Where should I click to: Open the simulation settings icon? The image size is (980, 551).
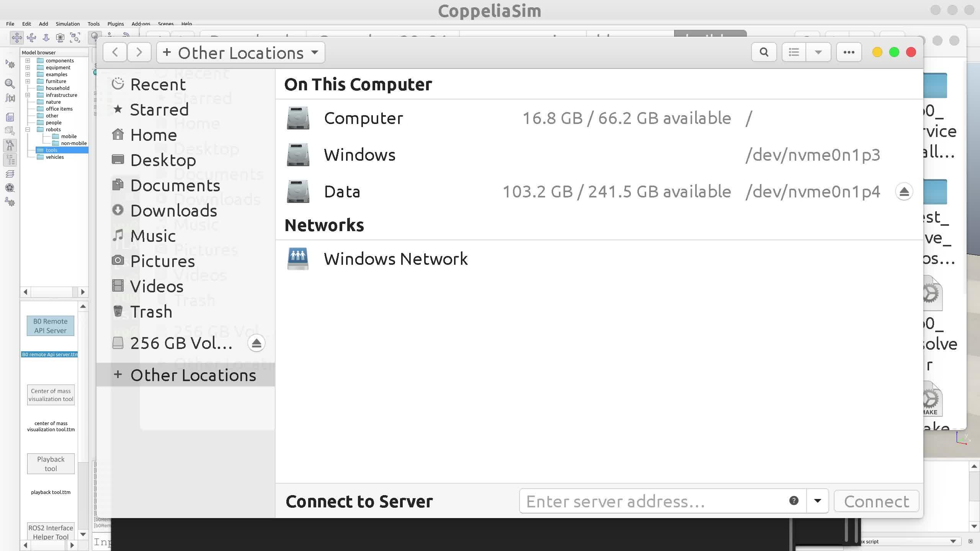point(10,64)
